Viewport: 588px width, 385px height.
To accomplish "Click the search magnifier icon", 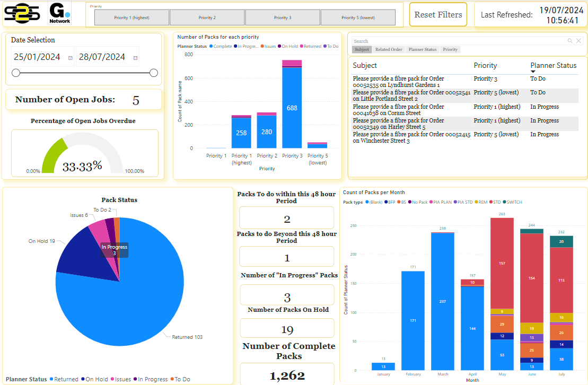I will 570,41.
